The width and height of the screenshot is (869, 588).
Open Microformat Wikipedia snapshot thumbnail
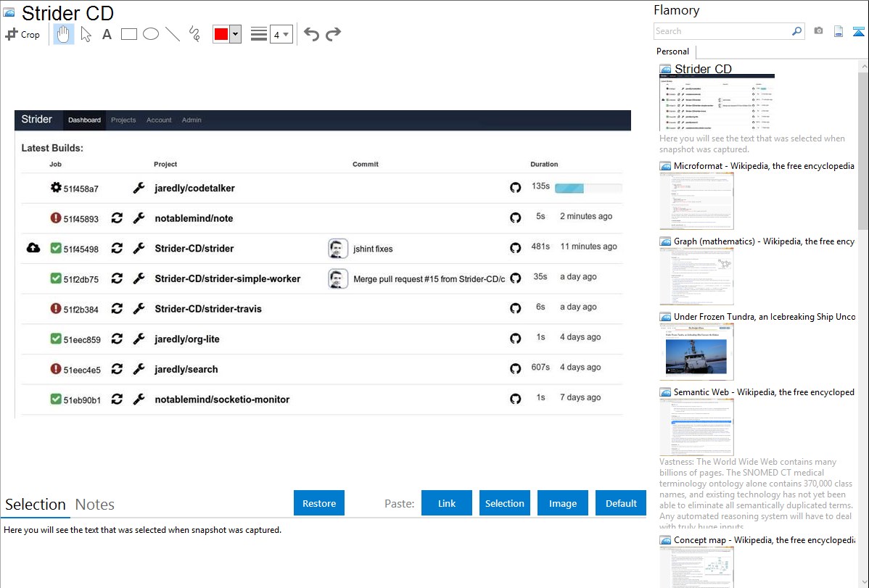pos(696,201)
